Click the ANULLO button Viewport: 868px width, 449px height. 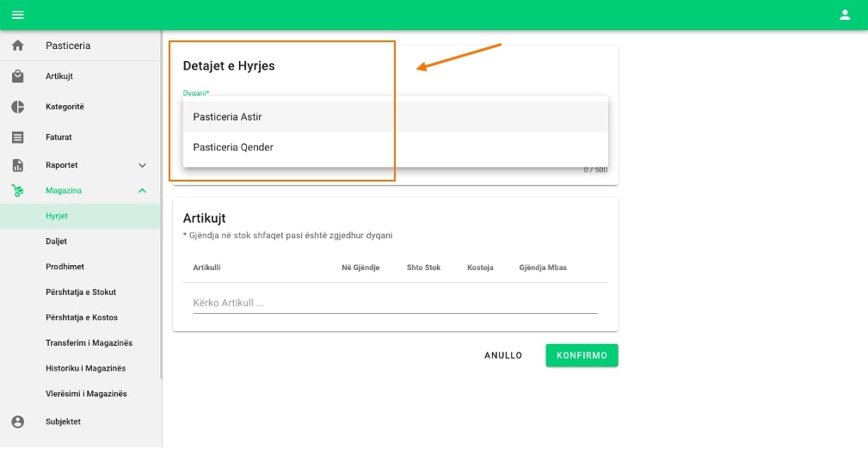point(503,355)
